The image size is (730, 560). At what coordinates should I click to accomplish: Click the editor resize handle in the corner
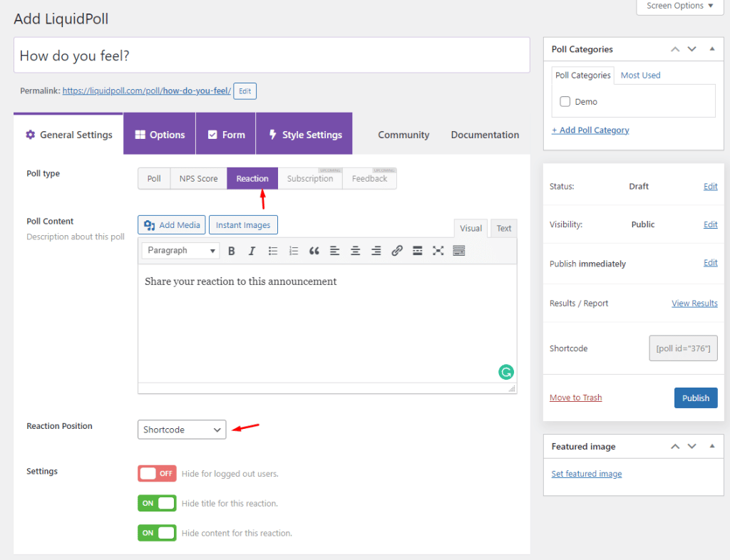coord(512,388)
